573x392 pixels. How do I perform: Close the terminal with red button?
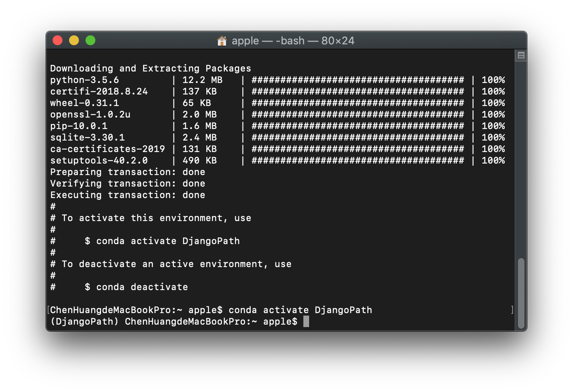point(58,40)
